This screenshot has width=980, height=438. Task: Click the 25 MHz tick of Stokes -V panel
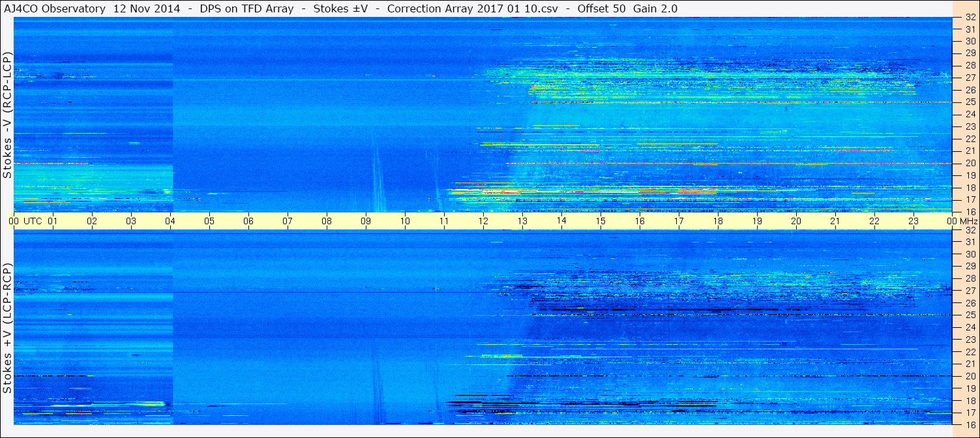click(x=970, y=102)
